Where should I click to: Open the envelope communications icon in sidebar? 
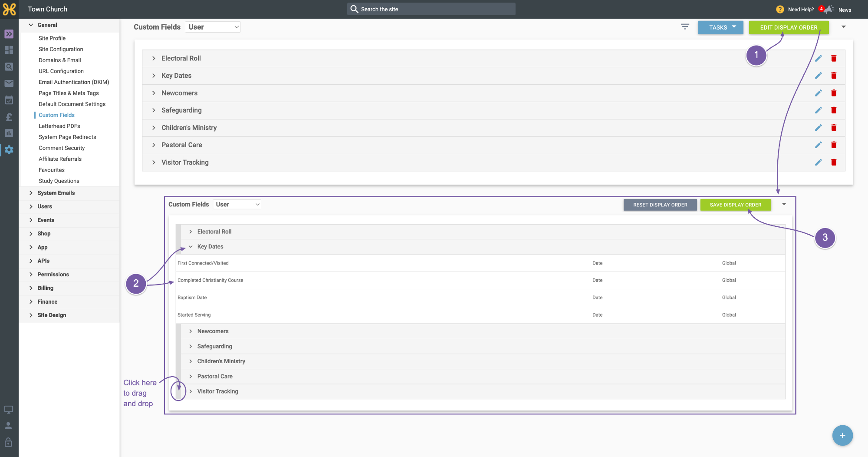[x=9, y=83]
